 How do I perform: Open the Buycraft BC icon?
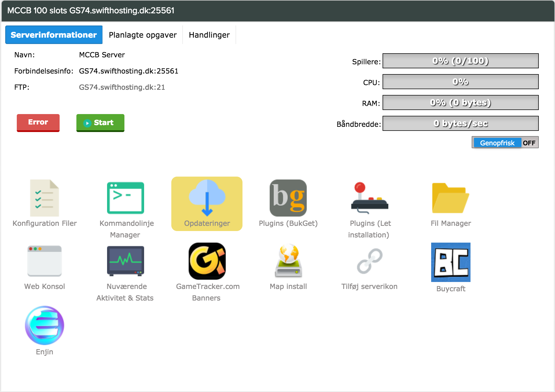pos(451,262)
